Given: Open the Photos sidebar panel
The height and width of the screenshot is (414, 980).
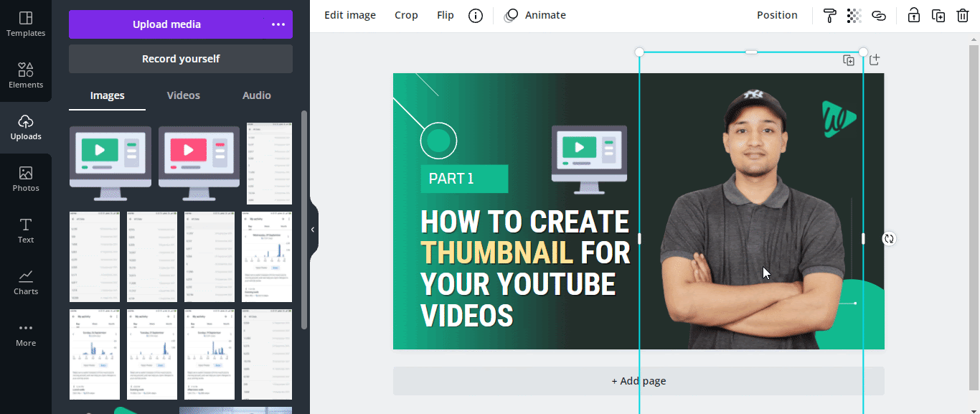Looking at the screenshot, I should [x=26, y=179].
